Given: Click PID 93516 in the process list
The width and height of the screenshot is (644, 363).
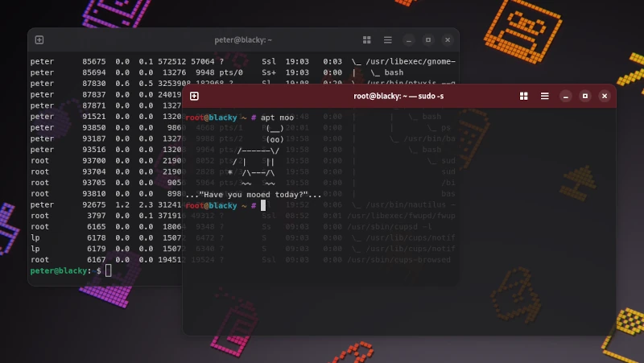Looking at the screenshot, I should [x=93, y=150].
